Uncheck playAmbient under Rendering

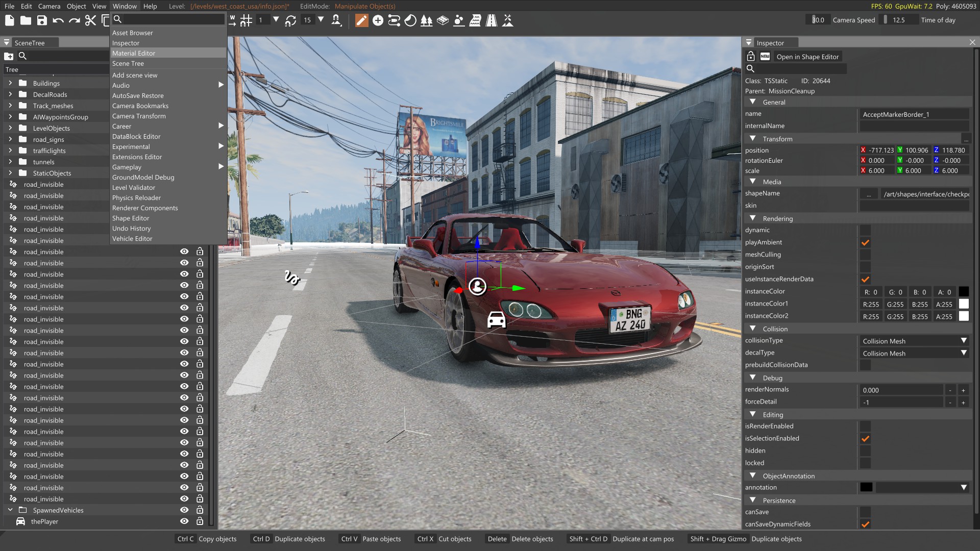tap(865, 243)
